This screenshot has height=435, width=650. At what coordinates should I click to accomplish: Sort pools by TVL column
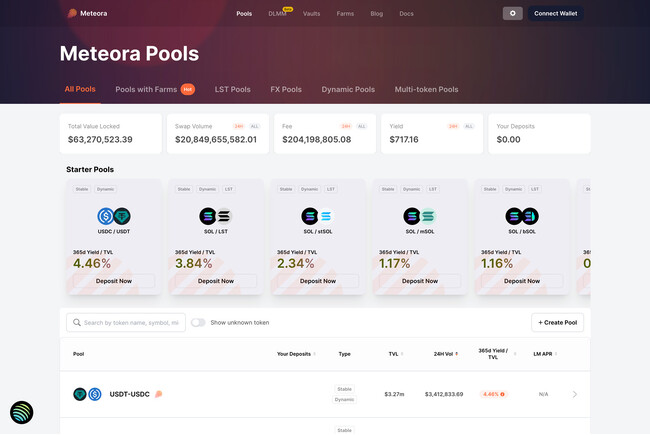click(396, 353)
